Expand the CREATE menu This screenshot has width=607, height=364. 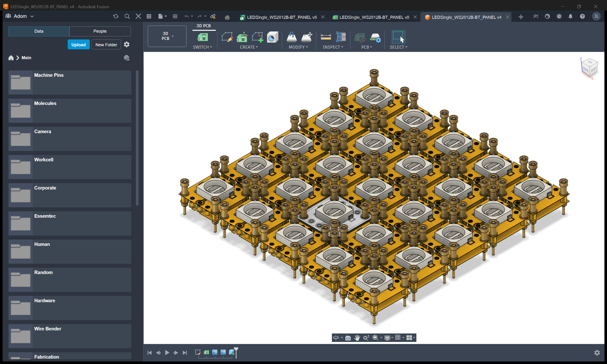point(249,47)
